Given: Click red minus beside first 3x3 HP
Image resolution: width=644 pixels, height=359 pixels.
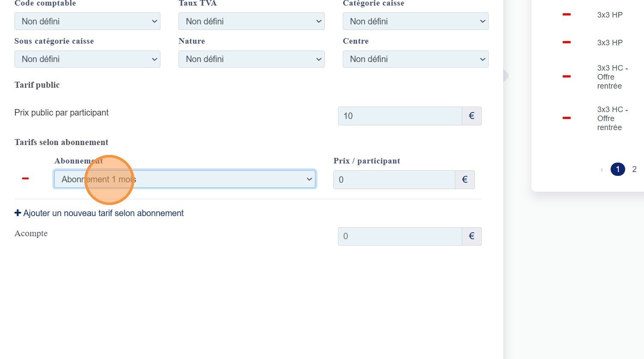Looking at the screenshot, I should pos(567,15).
